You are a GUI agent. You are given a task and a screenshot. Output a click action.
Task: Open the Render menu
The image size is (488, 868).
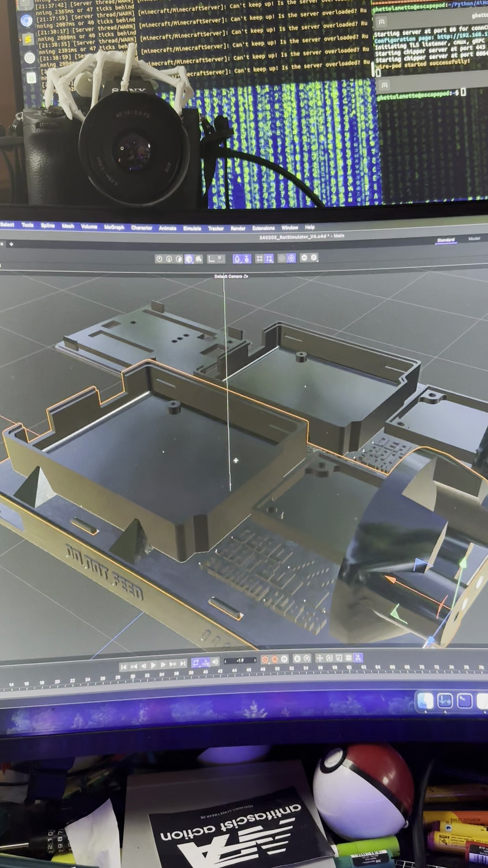pos(238,228)
